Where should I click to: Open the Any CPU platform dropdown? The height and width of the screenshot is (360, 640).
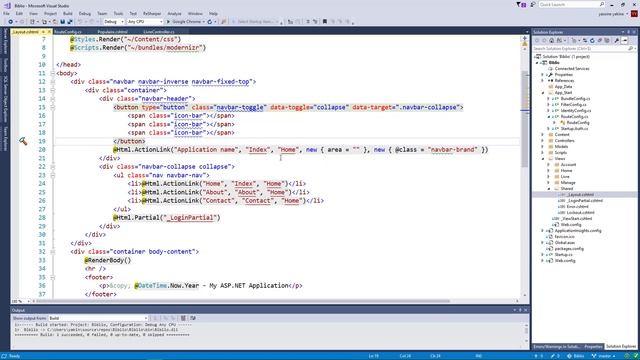144,22
